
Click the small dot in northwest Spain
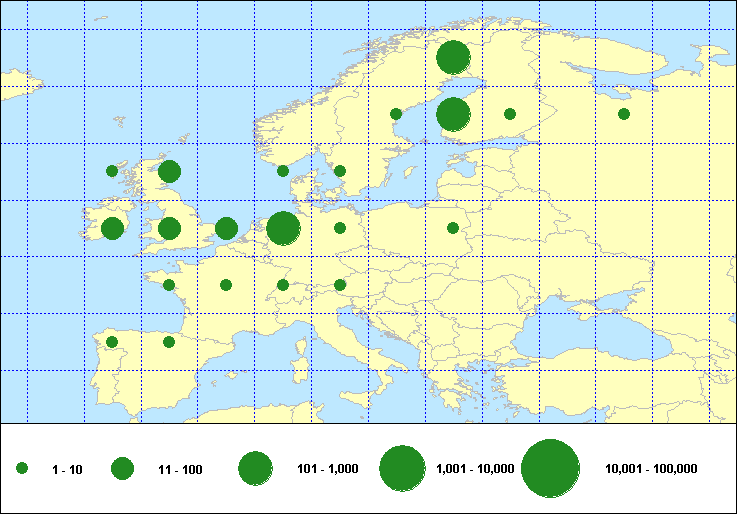click(x=112, y=342)
